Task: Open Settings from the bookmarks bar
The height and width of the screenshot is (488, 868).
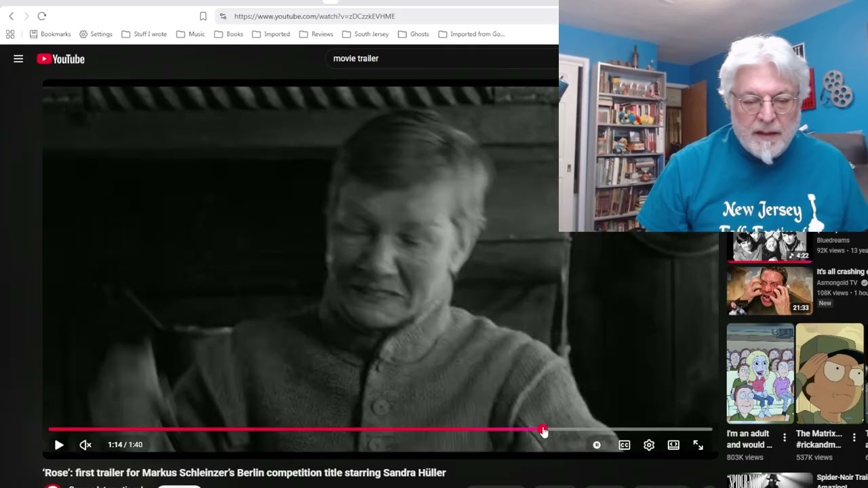Action: pos(96,34)
